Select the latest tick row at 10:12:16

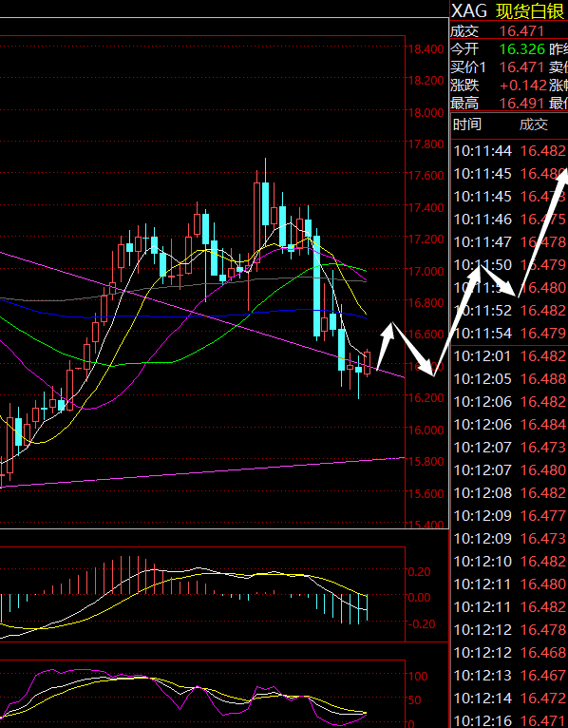(509, 720)
